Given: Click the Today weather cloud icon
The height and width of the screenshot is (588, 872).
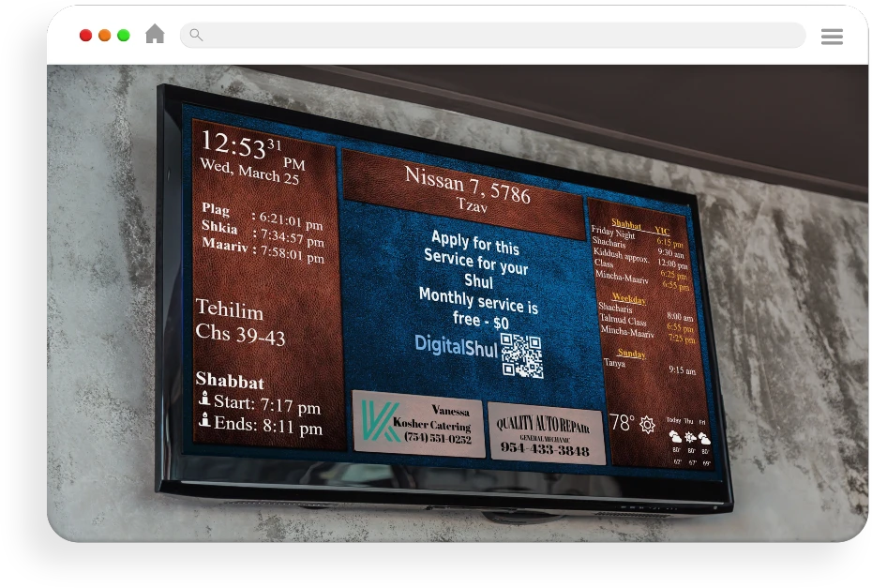Looking at the screenshot, I should click(675, 436).
